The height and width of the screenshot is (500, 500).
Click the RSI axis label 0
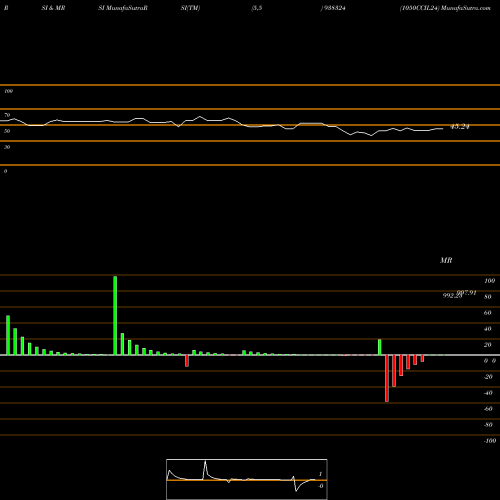point(5,171)
